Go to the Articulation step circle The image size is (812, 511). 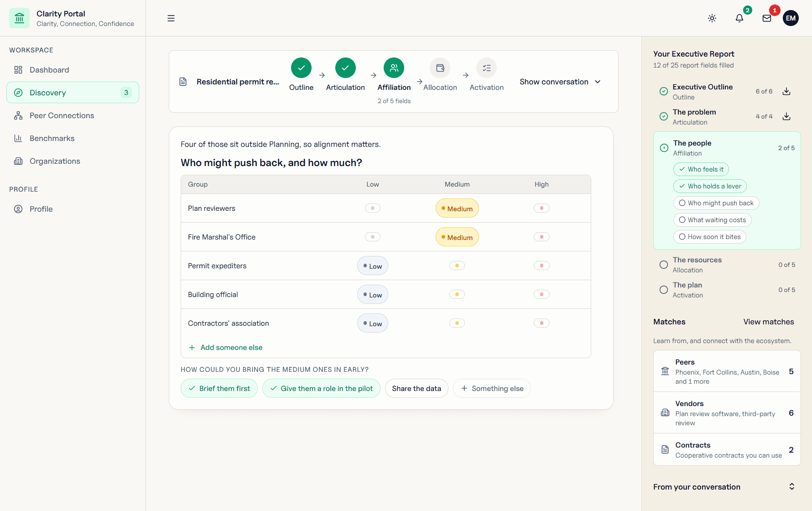tap(345, 68)
